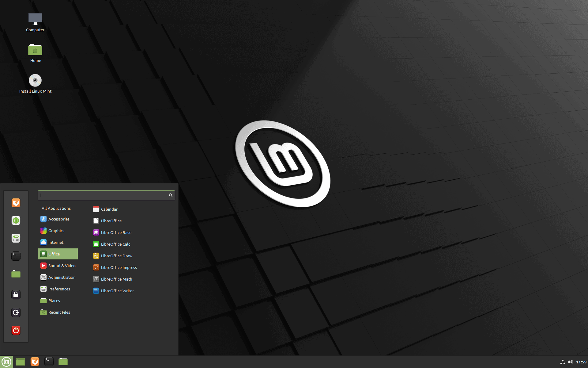Open Calendar application

click(x=109, y=209)
